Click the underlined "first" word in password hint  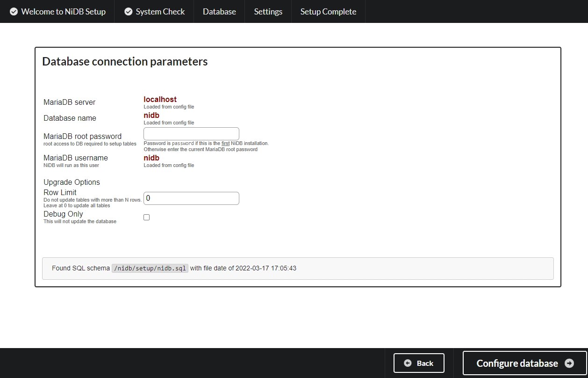pyautogui.click(x=225, y=143)
